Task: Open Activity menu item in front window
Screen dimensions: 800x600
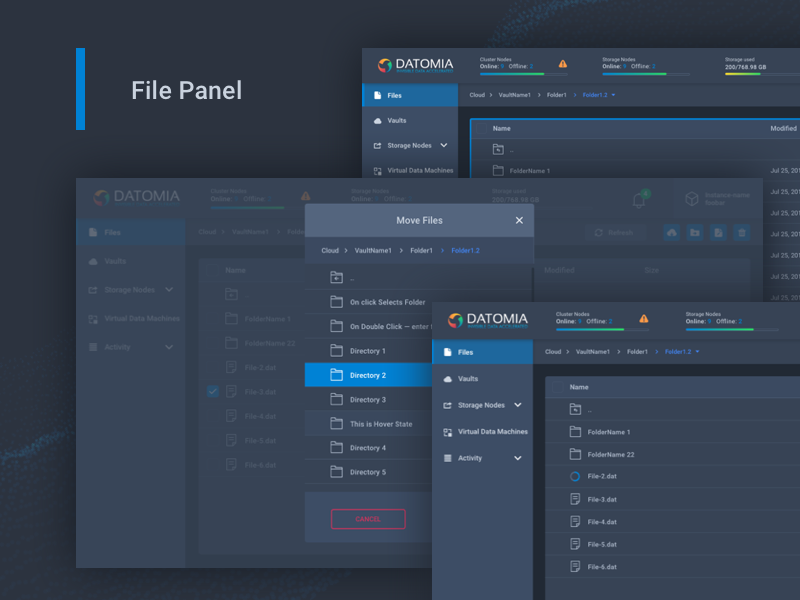Action: 470,458
